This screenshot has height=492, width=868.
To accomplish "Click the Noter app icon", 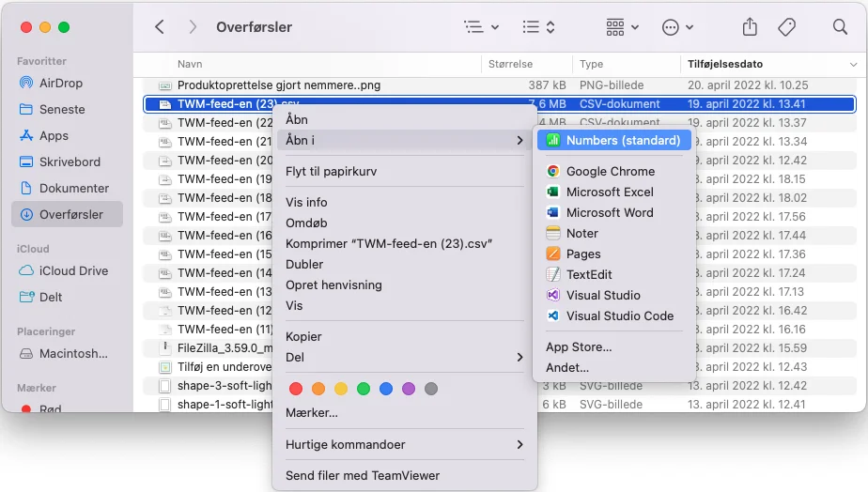I will click(553, 233).
